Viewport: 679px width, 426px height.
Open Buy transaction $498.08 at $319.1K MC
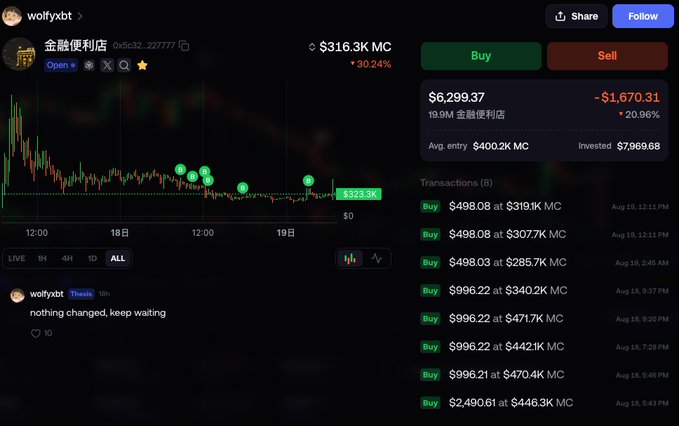click(x=544, y=207)
